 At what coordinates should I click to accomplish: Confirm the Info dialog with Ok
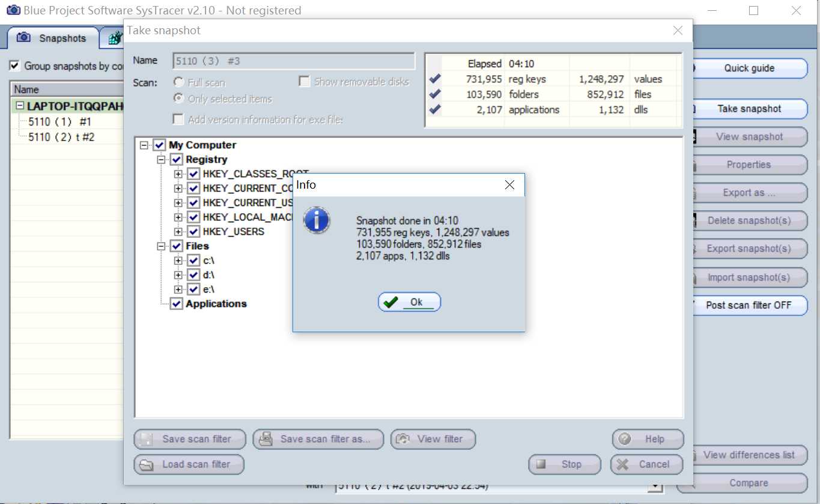(409, 302)
